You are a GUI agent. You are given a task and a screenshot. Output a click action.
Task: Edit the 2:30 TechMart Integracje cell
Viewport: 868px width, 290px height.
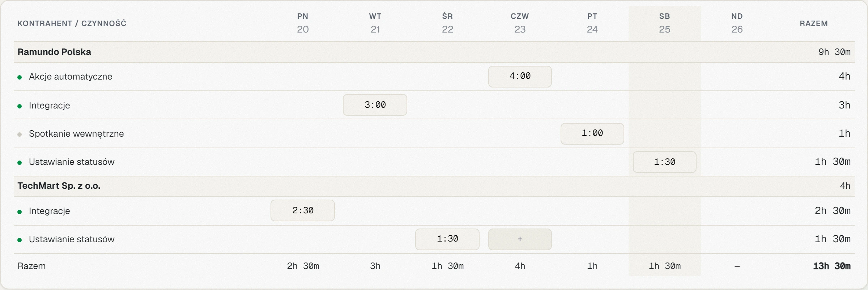point(303,210)
